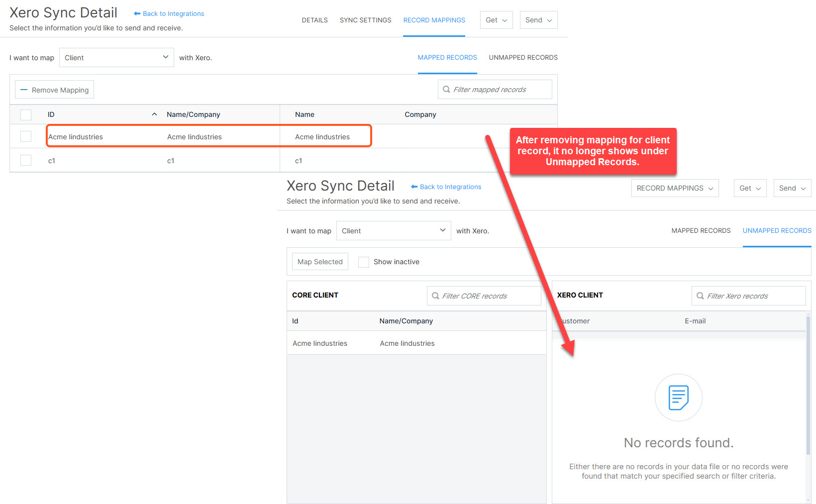Focus the Filter CORE records field
816x504 pixels.
click(484, 296)
